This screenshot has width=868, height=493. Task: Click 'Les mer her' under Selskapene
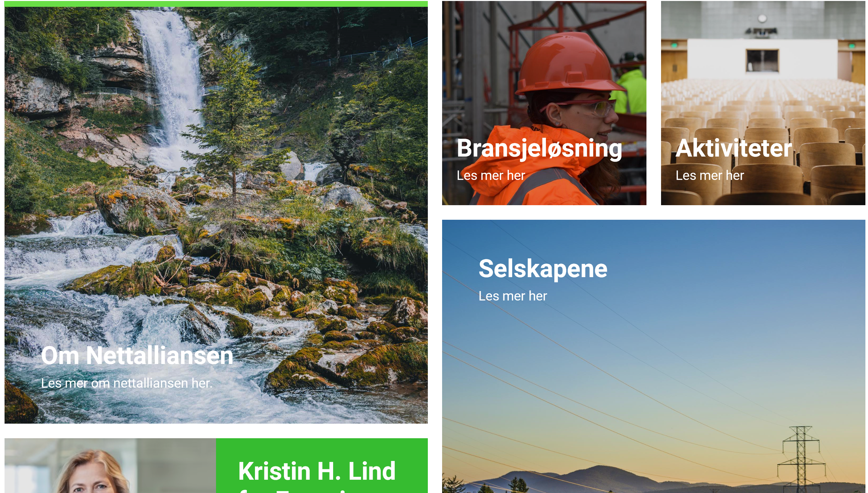click(x=512, y=296)
